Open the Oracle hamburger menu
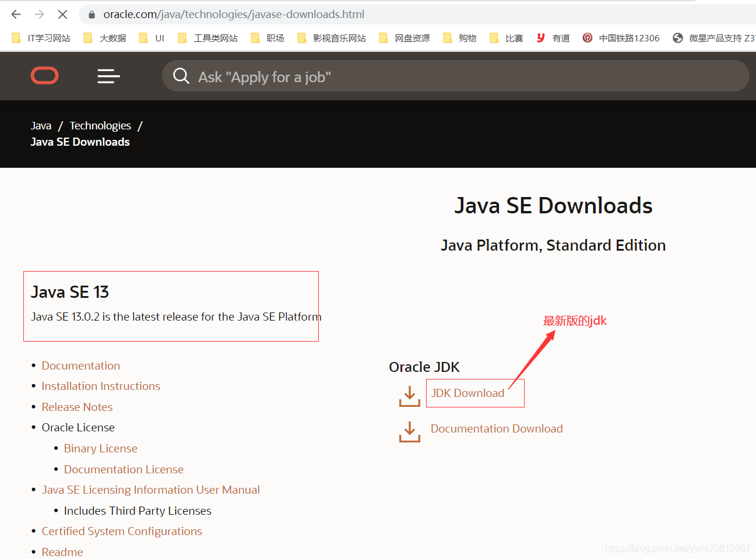This screenshot has width=756, height=559. pyautogui.click(x=108, y=76)
